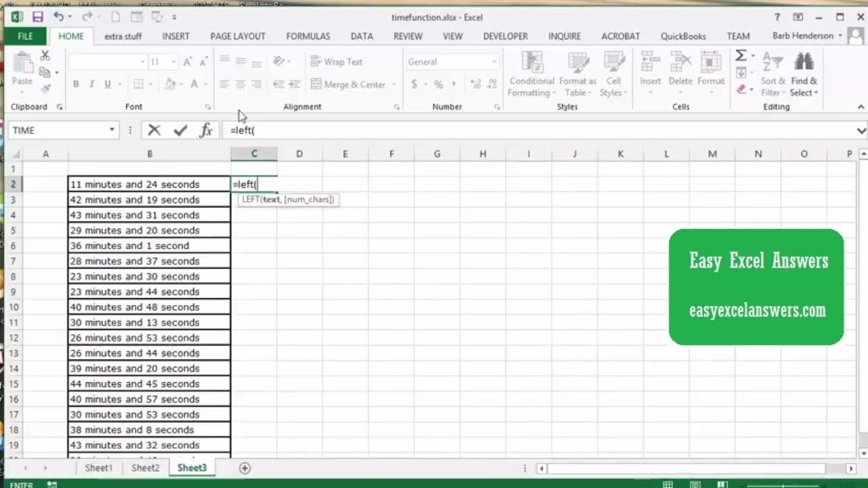Open the Merge & Center dropdown arrow
Image resolution: width=868 pixels, height=488 pixels.
[394, 85]
